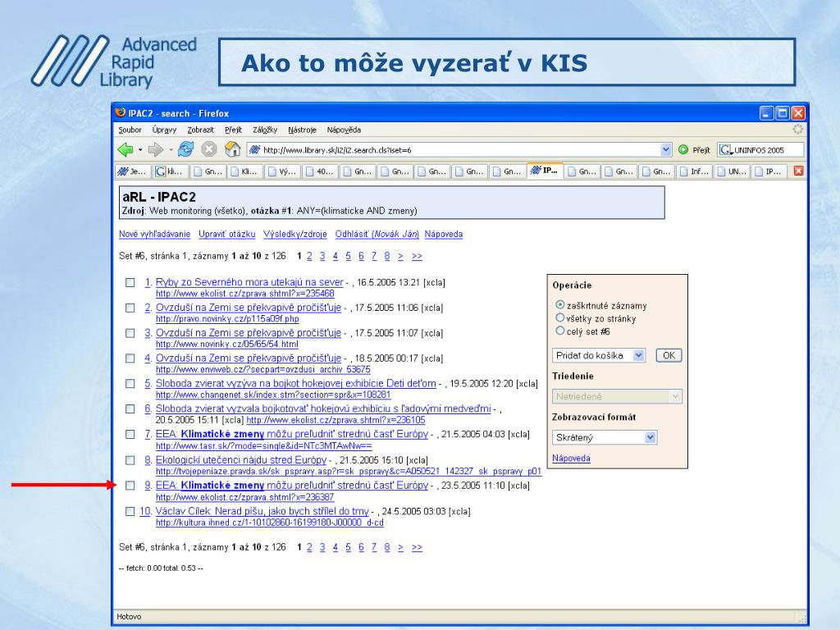The height and width of the screenshot is (630, 840).
Task: Expand the URL bar history dropdown
Action: pyautogui.click(x=665, y=150)
